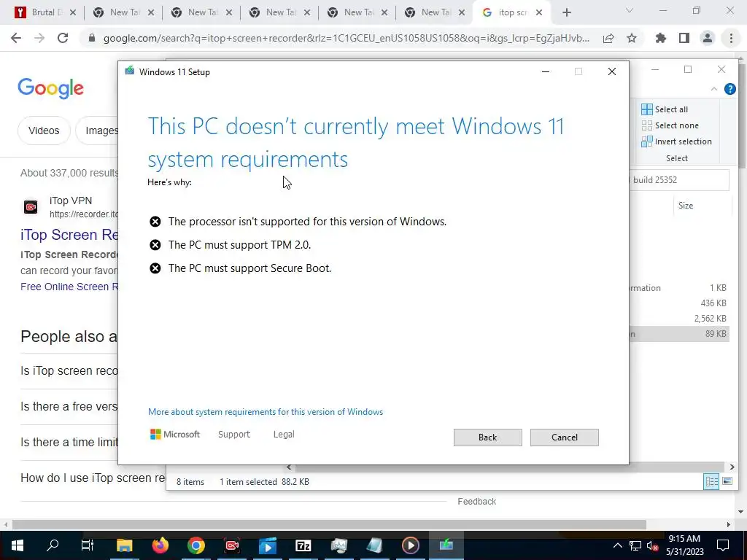747x560 pixels.
Task: Sort by Size column header in Explorer
Action: tap(686, 205)
